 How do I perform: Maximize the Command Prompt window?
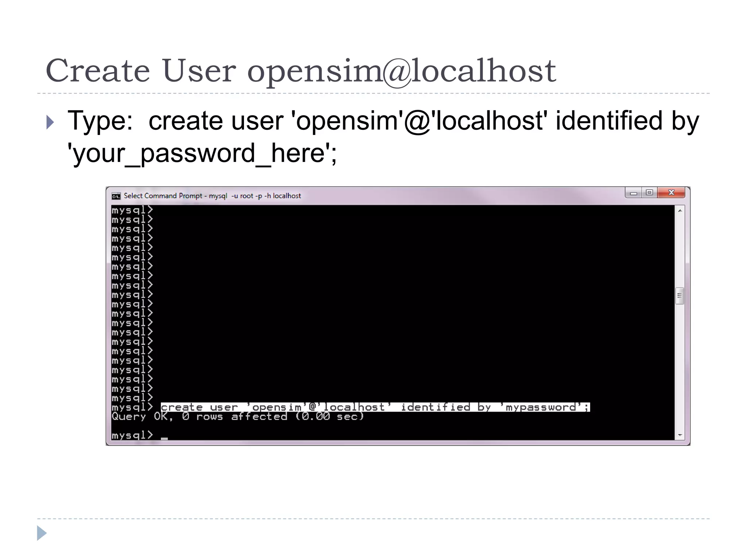(649, 192)
